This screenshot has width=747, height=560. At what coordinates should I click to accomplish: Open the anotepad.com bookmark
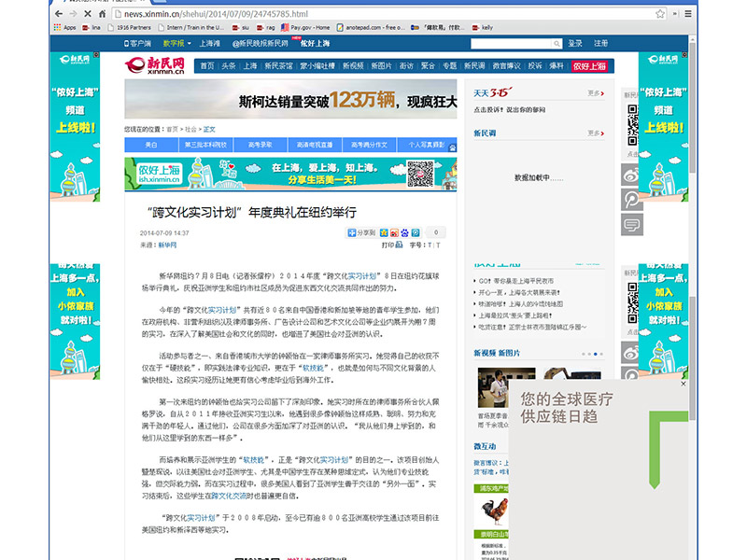tap(371, 28)
